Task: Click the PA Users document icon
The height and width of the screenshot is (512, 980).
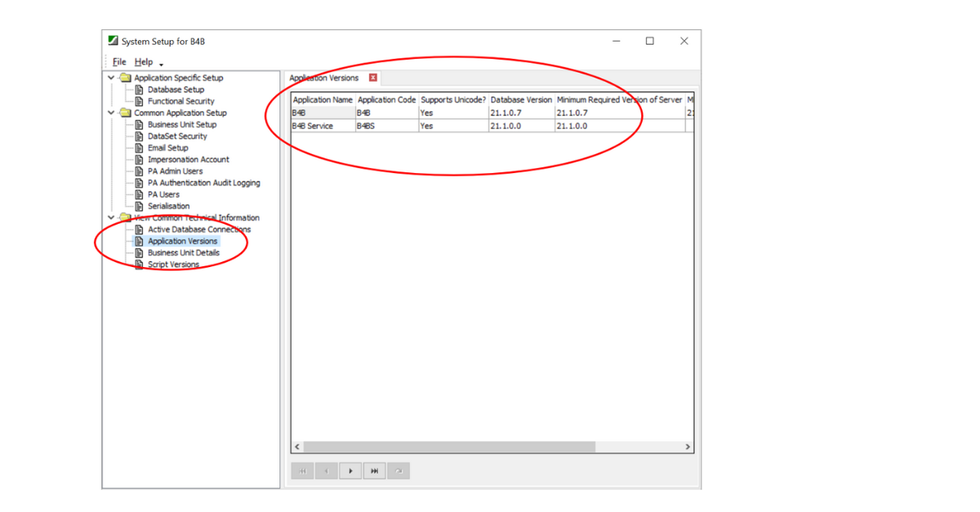Action: point(140,194)
